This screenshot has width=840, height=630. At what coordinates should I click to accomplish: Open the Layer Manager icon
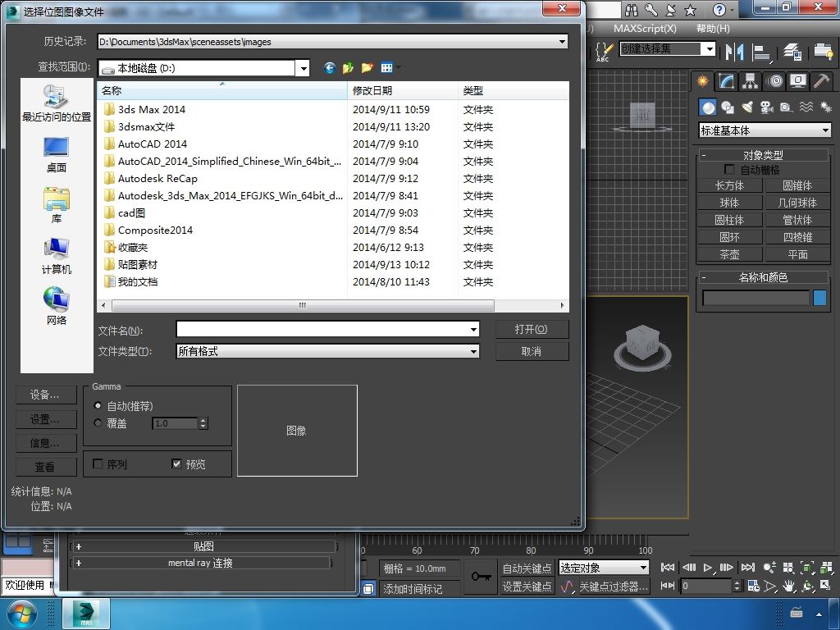pos(792,52)
